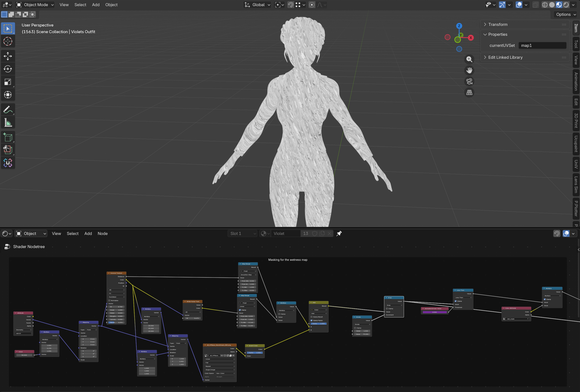Open the Node menu in shader editor
The image size is (580, 392).
click(x=102, y=234)
